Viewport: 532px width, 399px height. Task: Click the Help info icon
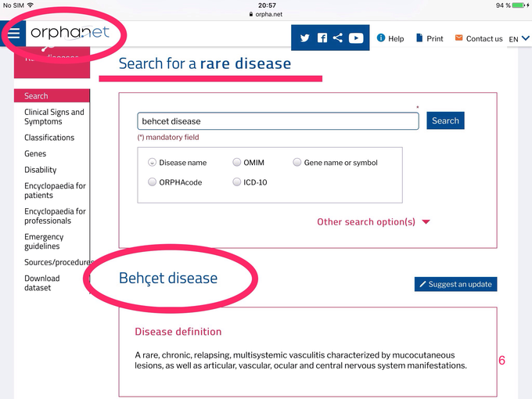[381, 38]
